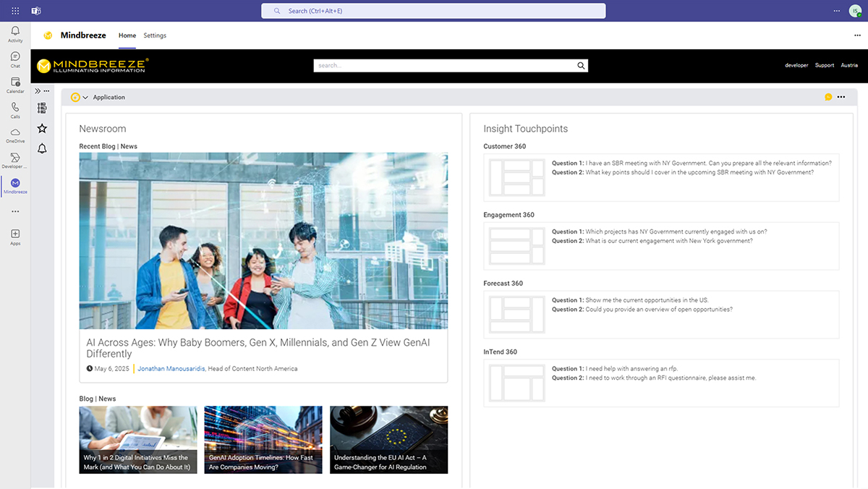Open the three-dots menu in Application bar
Screen dimensions: 868x489
click(841, 97)
